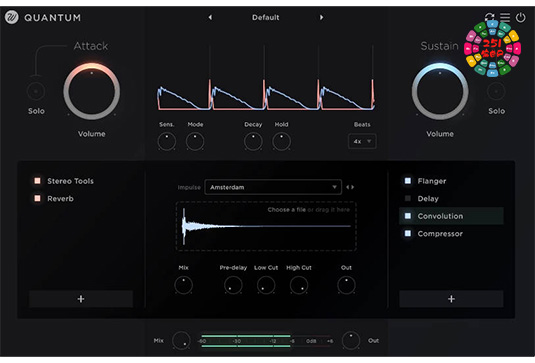Click the Decay knob
Screen dimensions: 535x363
pyautogui.click(x=253, y=142)
